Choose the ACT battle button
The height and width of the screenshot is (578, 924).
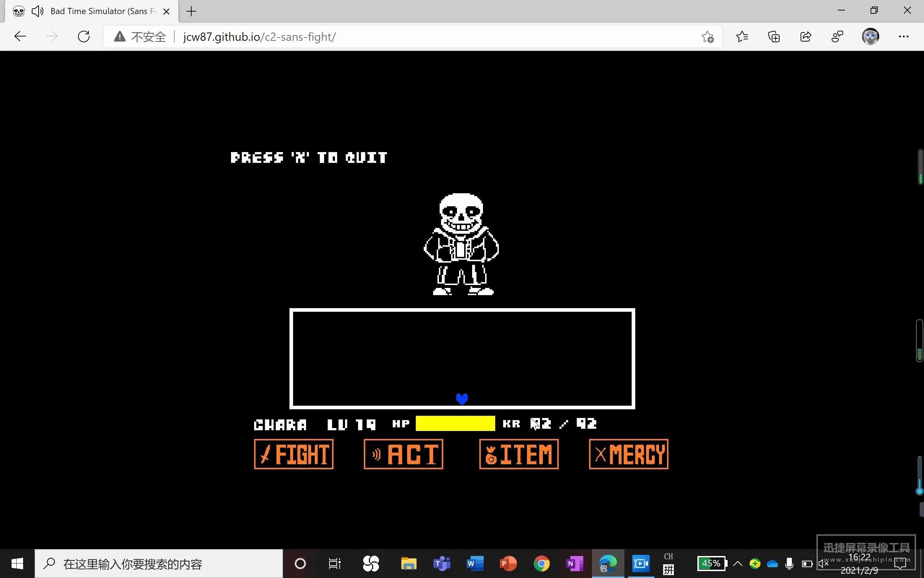pos(404,454)
